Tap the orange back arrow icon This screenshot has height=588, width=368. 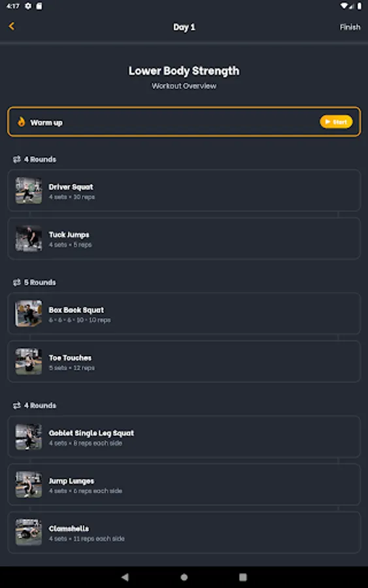pyautogui.click(x=12, y=26)
